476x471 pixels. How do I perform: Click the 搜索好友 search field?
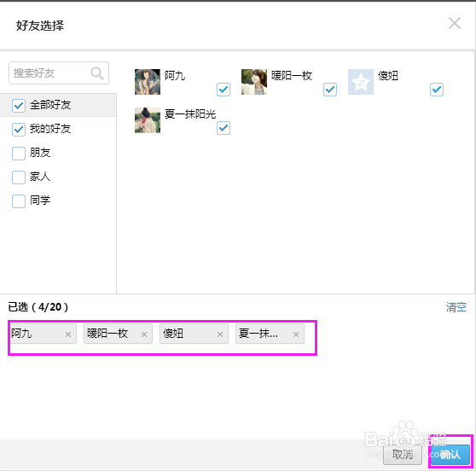point(59,73)
